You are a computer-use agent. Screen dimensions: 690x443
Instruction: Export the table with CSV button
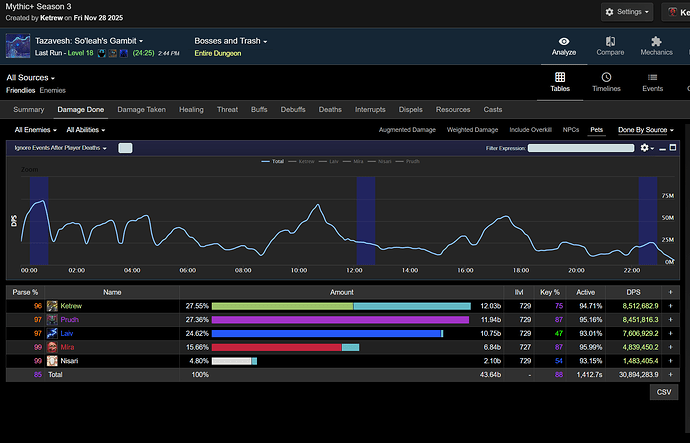(x=663, y=393)
